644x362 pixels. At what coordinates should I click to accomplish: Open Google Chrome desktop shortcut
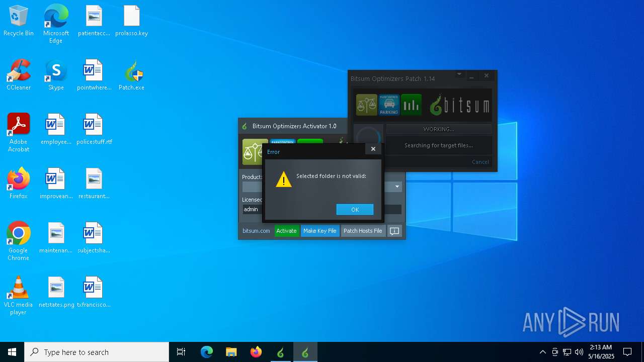pyautogui.click(x=19, y=241)
